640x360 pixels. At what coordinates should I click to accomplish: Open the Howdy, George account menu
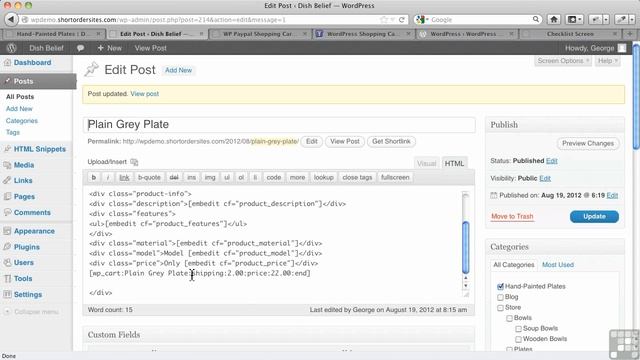589,48
